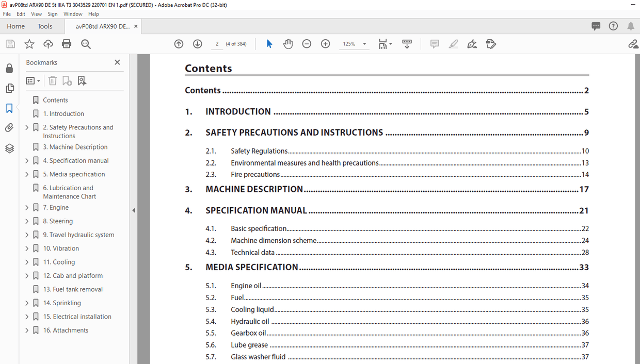Go to previous page with up arrow
Screen dimensions: 640x364
click(179, 44)
